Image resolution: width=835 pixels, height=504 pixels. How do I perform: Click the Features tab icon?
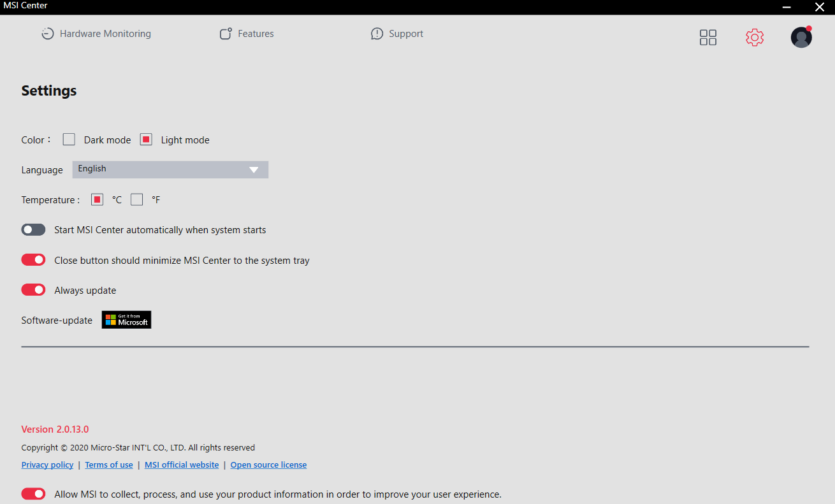point(226,34)
